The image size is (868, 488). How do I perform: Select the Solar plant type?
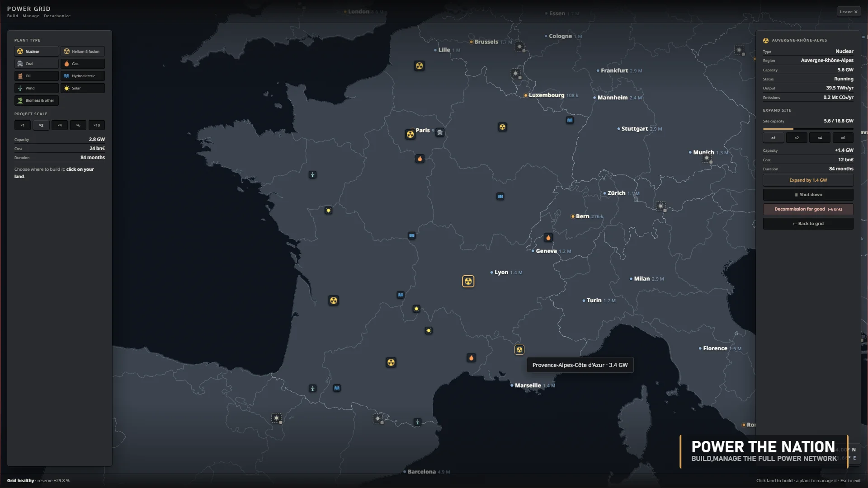[x=83, y=88]
